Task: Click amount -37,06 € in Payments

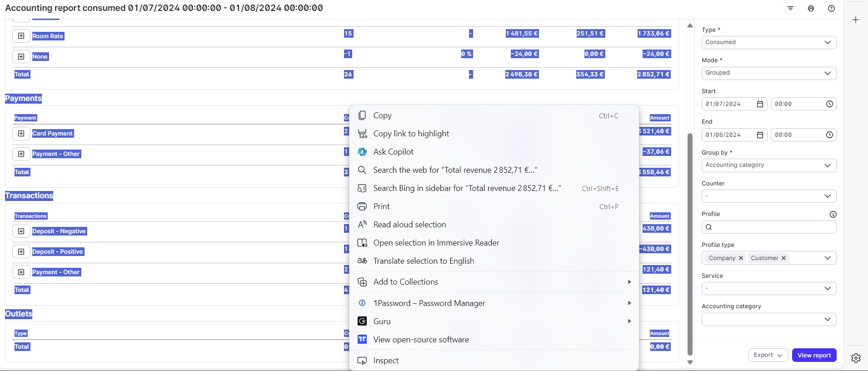Action: coord(656,151)
